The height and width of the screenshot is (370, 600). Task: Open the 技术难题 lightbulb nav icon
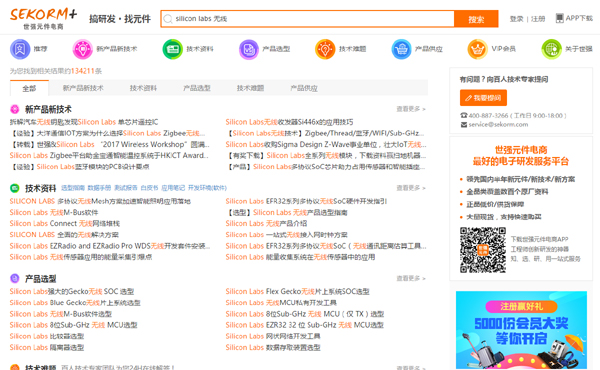click(325, 49)
